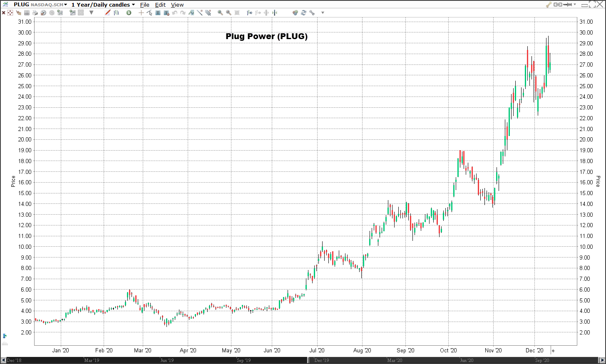The height and width of the screenshot is (364, 606).
Task: Open the File menu
Action: (x=144, y=5)
